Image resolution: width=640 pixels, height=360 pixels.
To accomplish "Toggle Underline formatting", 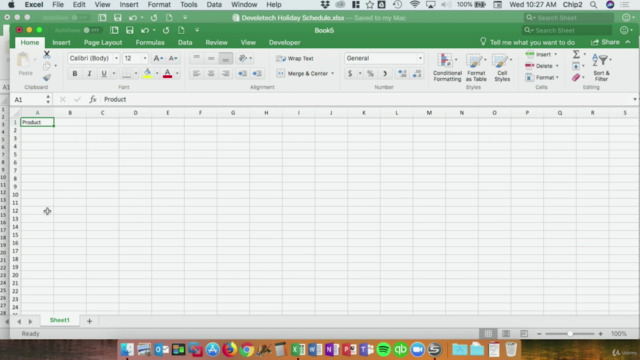I will click(x=104, y=73).
